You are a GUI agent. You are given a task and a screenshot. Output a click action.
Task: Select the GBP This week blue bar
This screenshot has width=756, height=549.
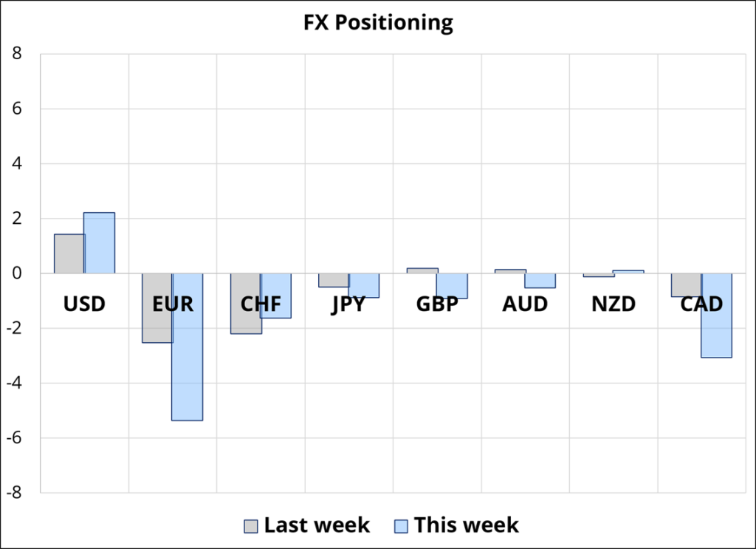coord(452,286)
